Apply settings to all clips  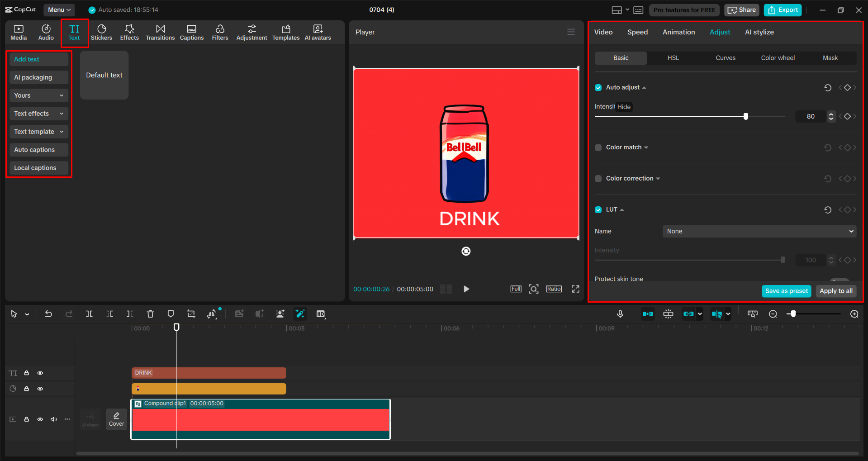835,291
